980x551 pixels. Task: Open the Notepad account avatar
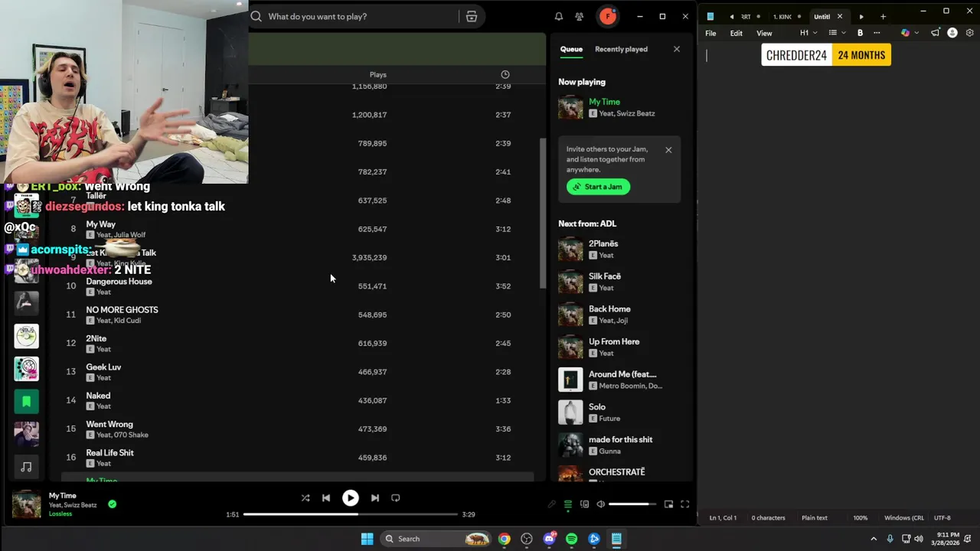coord(952,33)
